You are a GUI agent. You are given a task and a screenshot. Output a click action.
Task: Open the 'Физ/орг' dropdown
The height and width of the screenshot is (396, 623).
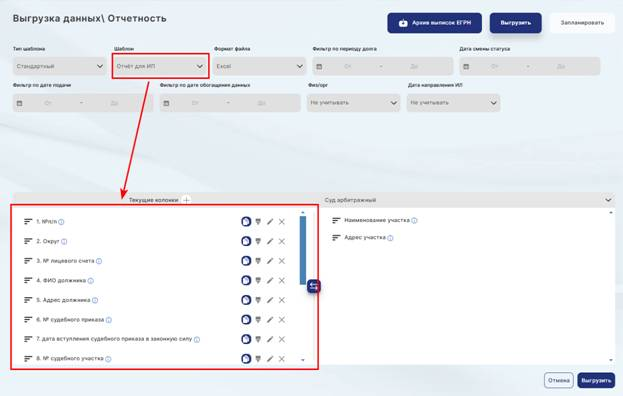(353, 102)
